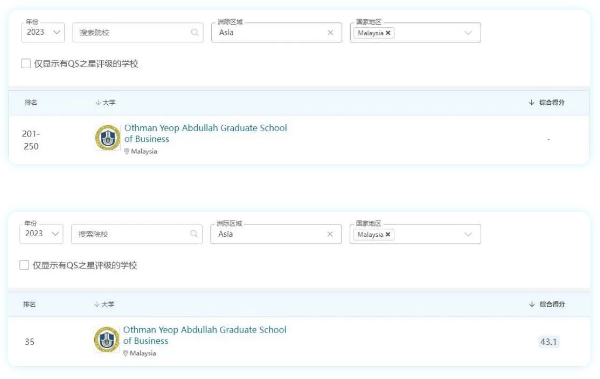Image resolution: width=600 pixels, height=379 pixels.
Task: Focus the school search box in lower panel
Action: (137, 234)
